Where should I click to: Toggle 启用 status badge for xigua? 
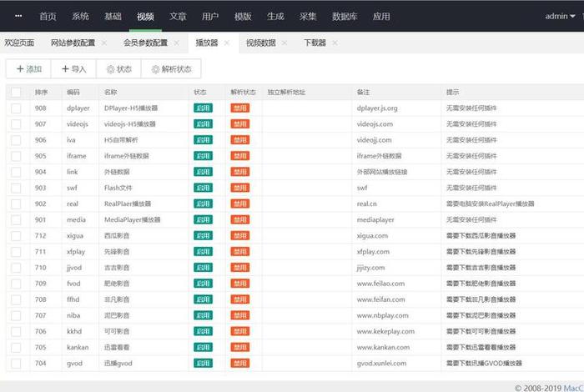point(203,236)
